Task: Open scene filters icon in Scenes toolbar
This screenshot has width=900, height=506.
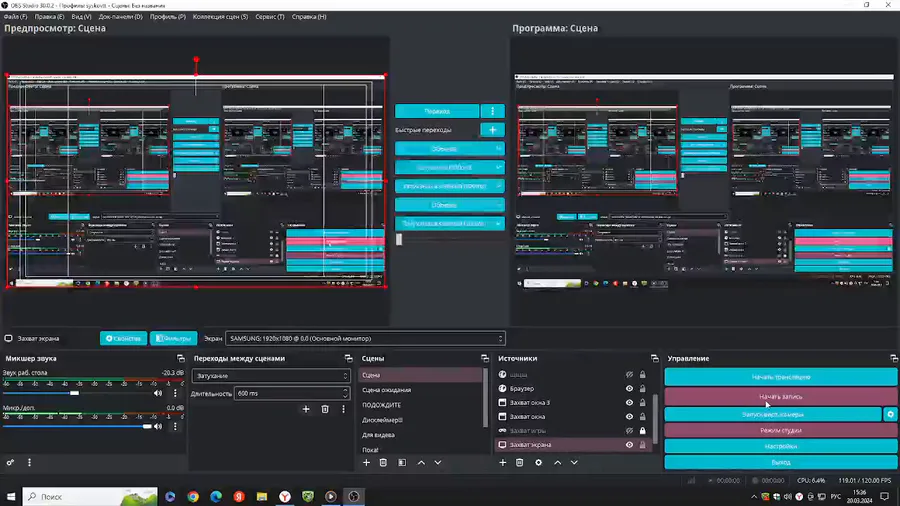Action: tap(402, 462)
